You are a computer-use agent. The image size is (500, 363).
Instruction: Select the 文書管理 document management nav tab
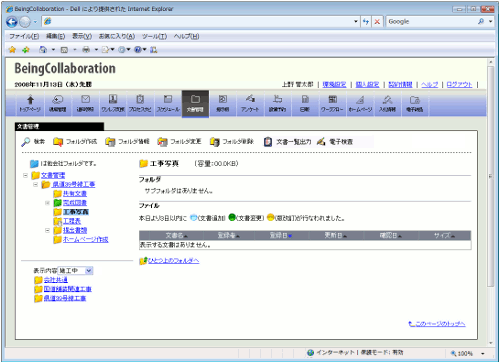(x=195, y=104)
